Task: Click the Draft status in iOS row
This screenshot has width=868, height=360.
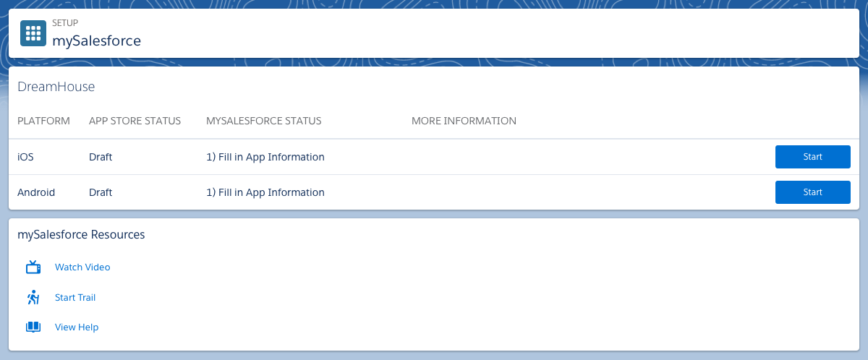Action: click(x=101, y=157)
